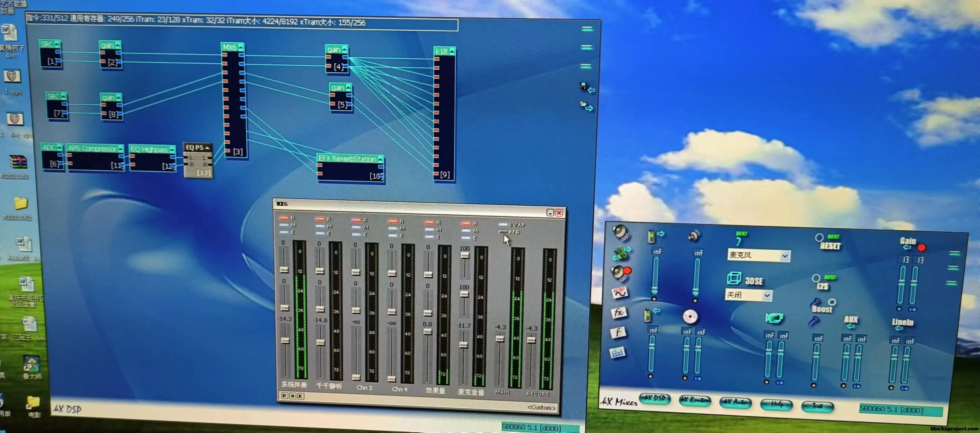The image size is (980, 433).
Task: Click the kX DSP tab button
Action: click(x=655, y=398)
